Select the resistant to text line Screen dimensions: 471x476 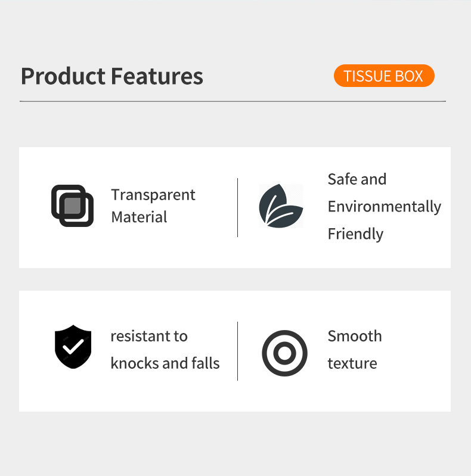point(149,336)
